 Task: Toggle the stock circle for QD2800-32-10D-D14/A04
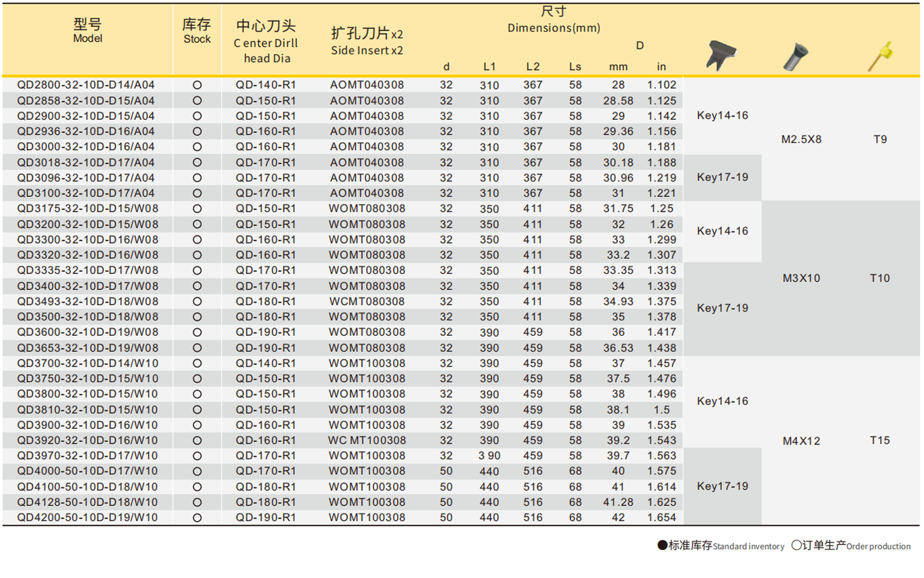[196, 84]
